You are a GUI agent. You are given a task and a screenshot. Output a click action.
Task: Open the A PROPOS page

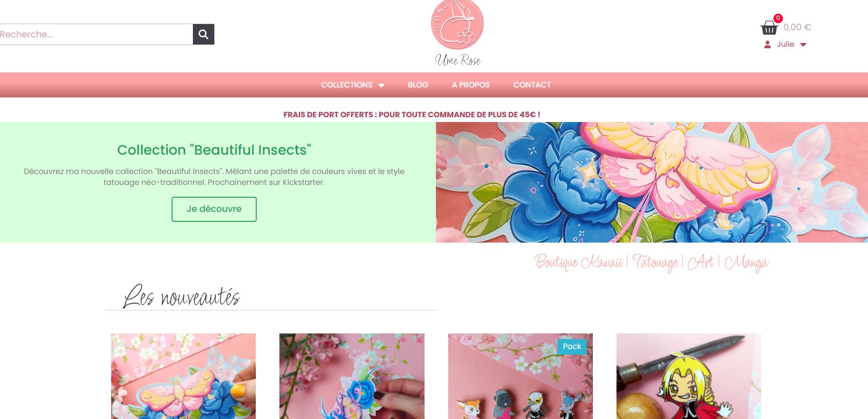point(470,85)
